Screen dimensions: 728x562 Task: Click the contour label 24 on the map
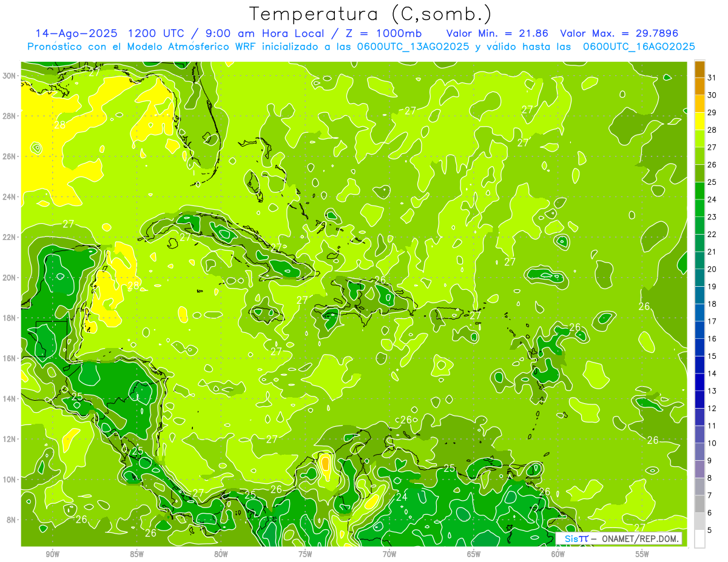[402, 497]
